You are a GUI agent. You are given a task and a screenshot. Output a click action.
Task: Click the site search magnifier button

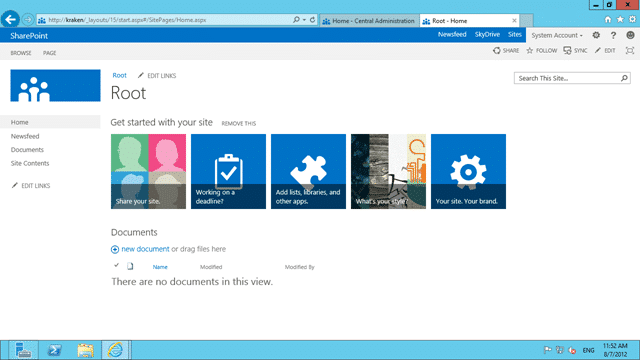pos(624,78)
